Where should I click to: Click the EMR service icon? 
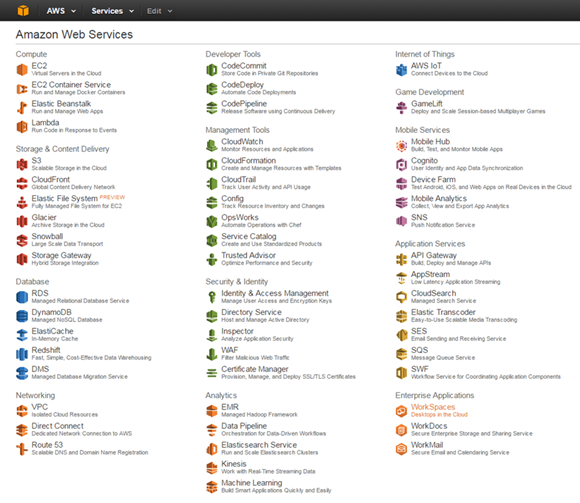[212, 411]
